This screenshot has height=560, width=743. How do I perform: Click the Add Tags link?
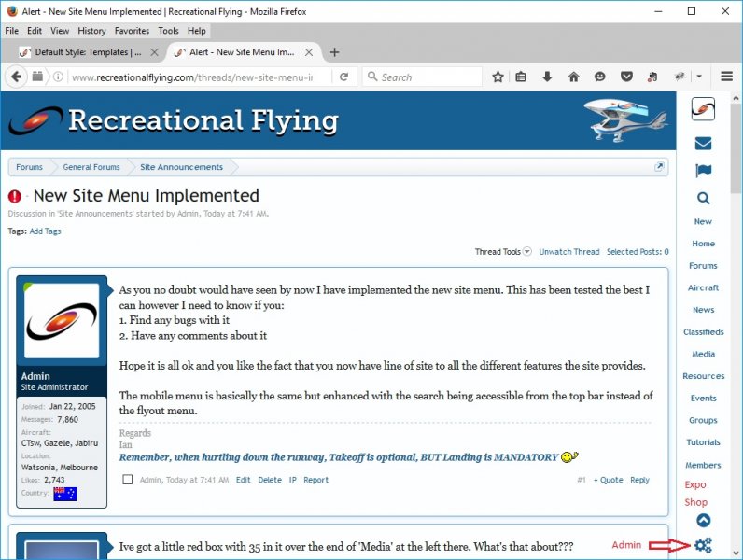(45, 231)
